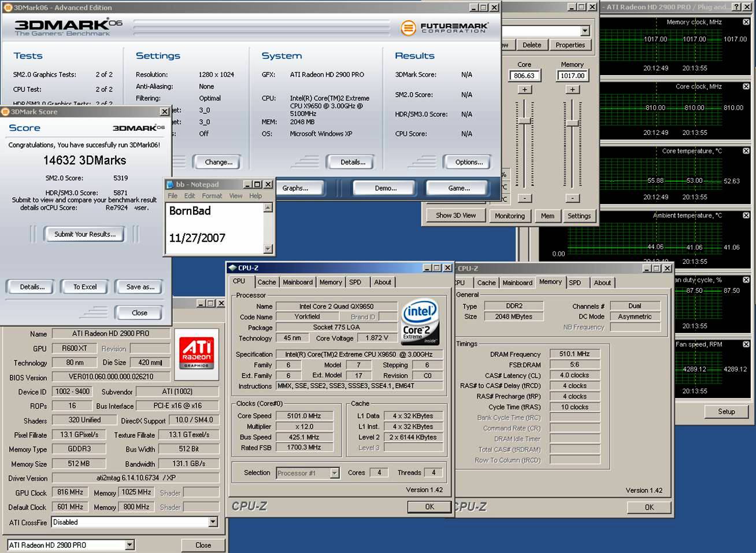Open the View menu in Notepad
Viewport: 756px width, 553px height.
pos(236,196)
